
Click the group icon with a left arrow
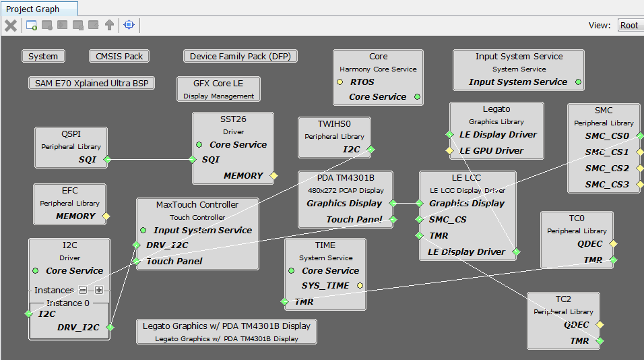(94, 26)
